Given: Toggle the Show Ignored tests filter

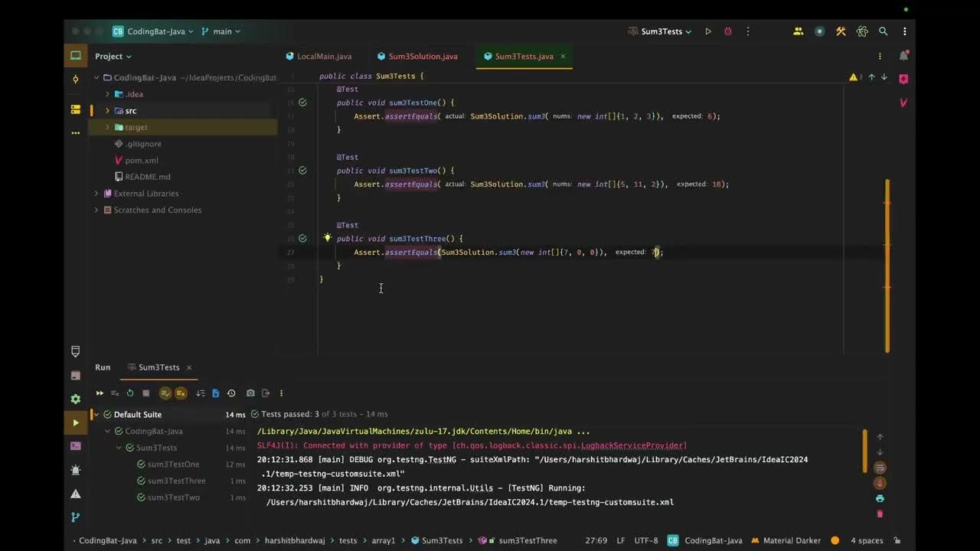Looking at the screenshot, I should (181, 393).
